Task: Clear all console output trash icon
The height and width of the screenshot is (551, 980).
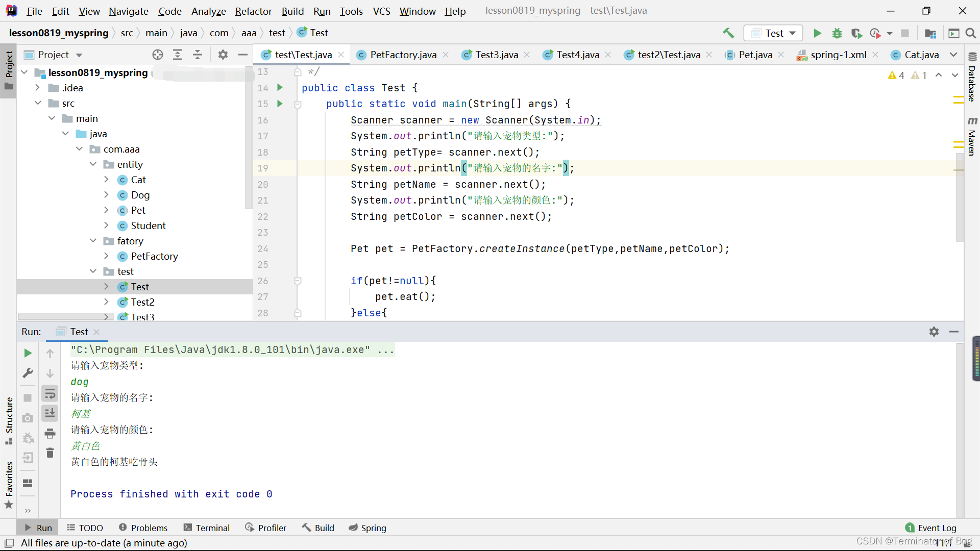Action: (50, 453)
